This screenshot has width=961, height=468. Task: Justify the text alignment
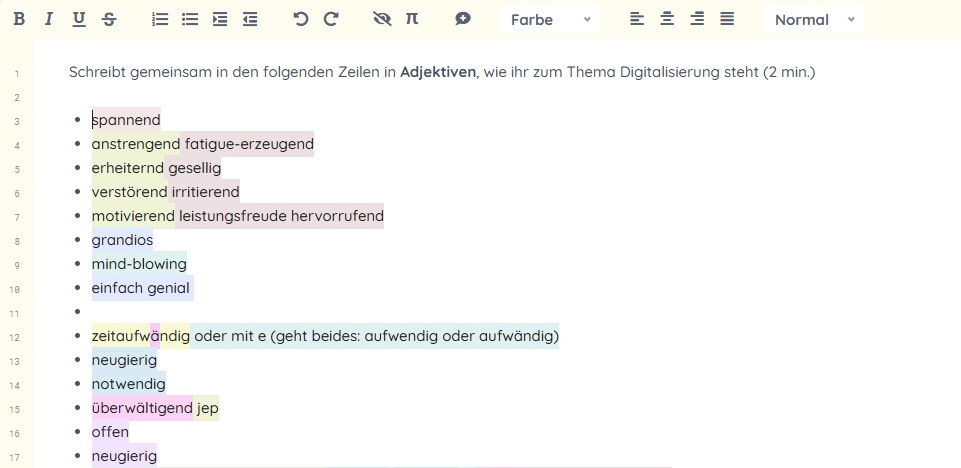727,19
